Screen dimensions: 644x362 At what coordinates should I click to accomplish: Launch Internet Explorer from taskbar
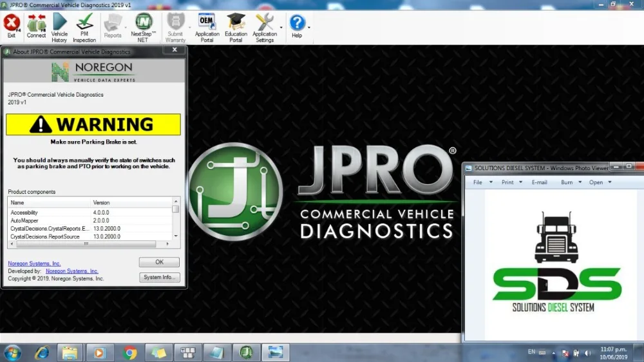tap(42, 352)
